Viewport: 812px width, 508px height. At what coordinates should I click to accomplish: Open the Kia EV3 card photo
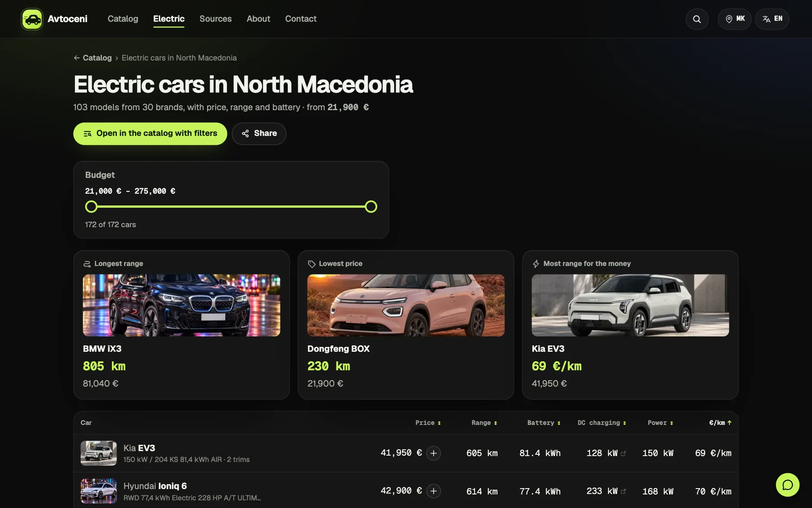click(x=630, y=305)
